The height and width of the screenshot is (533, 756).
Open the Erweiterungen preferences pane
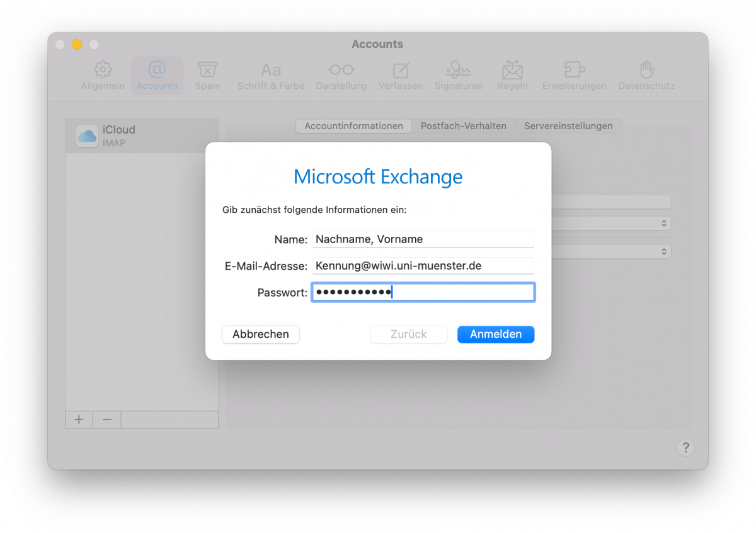click(575, 76)
